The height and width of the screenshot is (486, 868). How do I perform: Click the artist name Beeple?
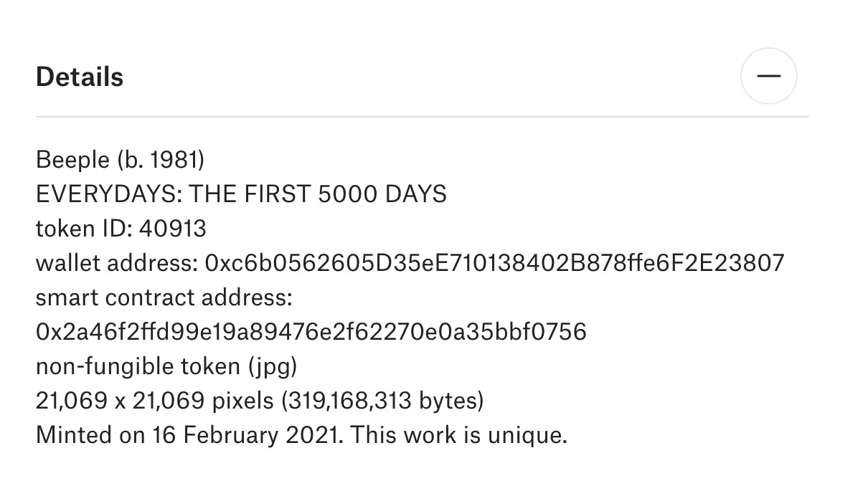[x=72, y=159]
